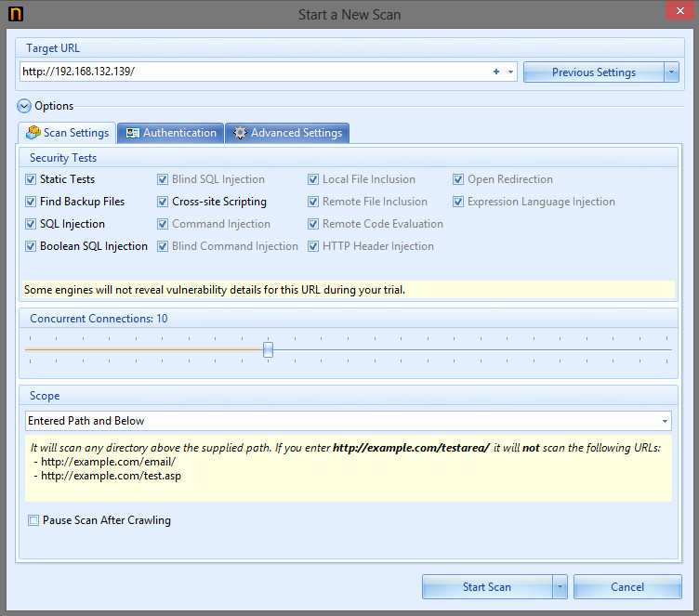Click the slider track right of the thumb

tap(472, 350)
